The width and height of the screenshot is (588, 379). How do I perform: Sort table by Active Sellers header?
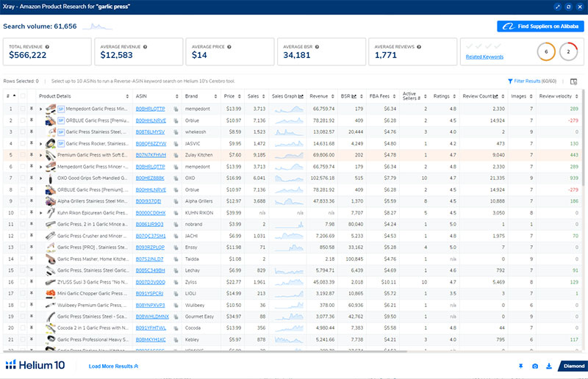(414, 96)
